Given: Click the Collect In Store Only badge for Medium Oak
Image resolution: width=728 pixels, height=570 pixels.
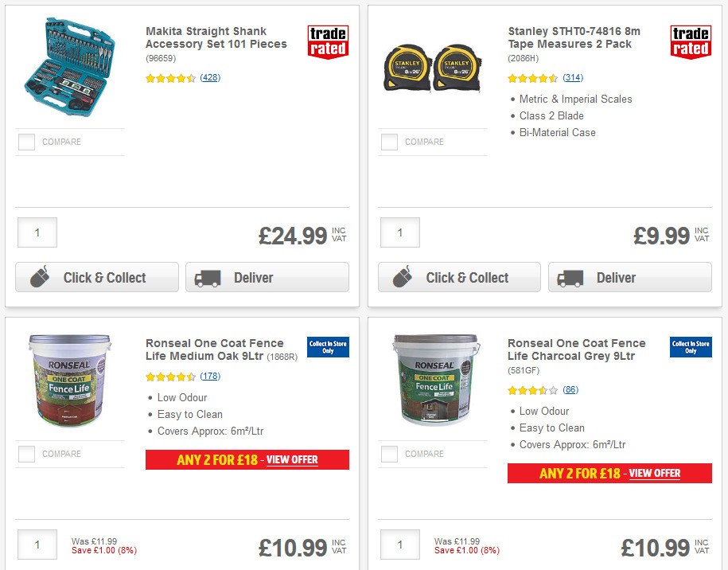Looking at the screenshot, I should point(328,348).
